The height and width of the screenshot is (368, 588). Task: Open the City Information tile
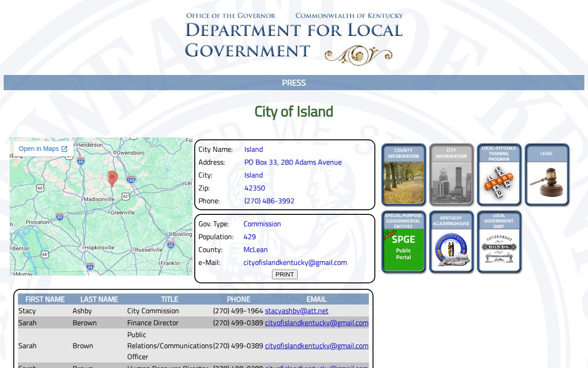pos(451,174)
